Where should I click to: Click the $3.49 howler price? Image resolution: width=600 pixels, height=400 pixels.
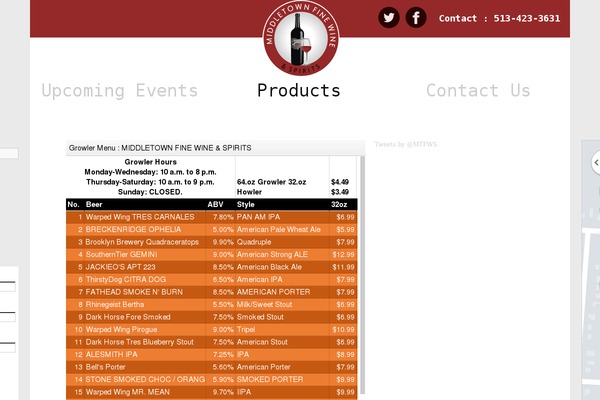(340, 192)
